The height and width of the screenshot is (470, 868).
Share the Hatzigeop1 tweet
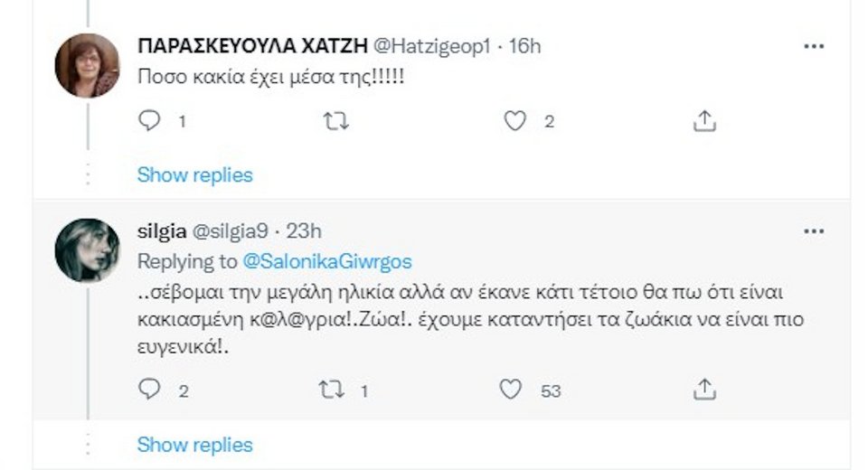click(705, 121)
